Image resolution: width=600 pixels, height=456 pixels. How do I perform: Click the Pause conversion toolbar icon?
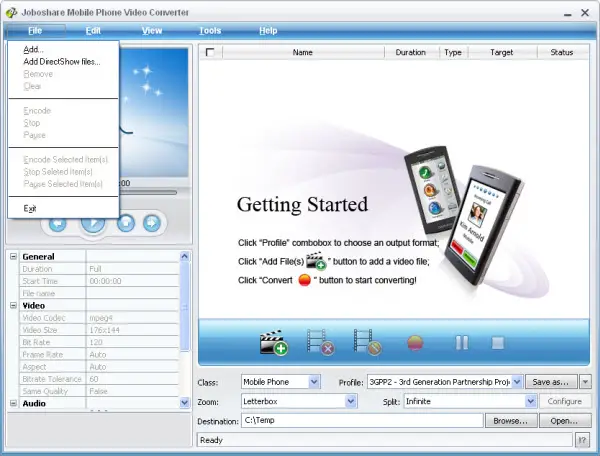(462, 343)
